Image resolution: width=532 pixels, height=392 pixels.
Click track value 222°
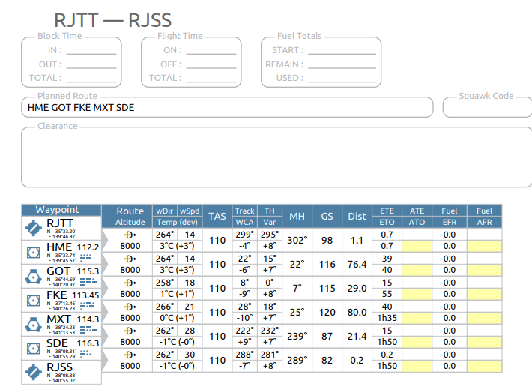[x=244, y=331]
